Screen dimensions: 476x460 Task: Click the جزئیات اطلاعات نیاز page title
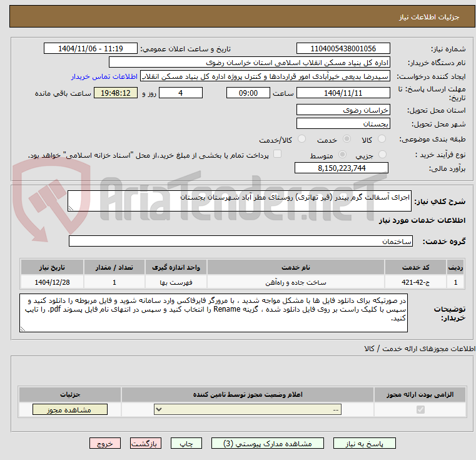point(429,17)
